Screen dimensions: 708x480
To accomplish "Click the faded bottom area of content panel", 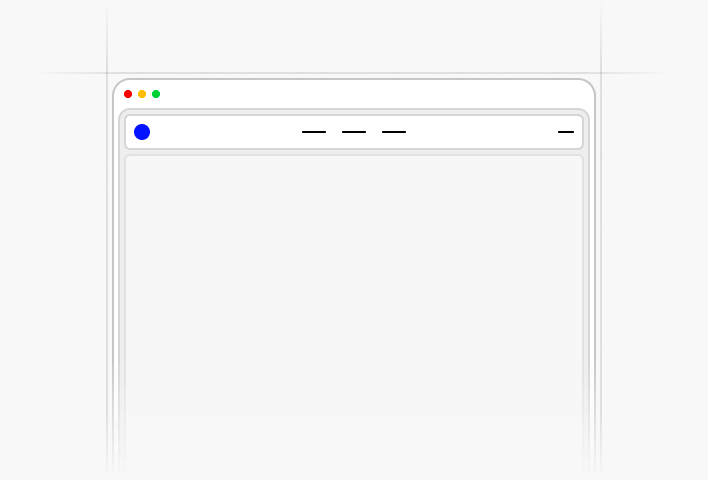I will click(x=354, y=452).
